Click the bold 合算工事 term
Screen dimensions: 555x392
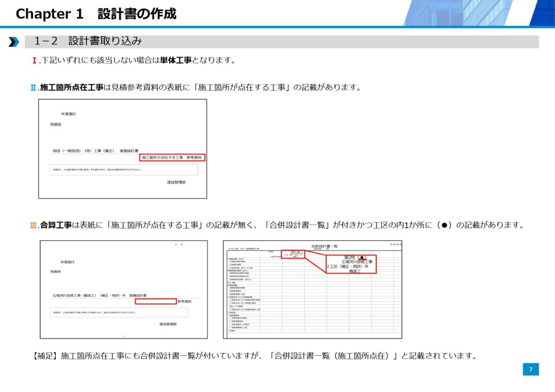[x=56, y=225]
